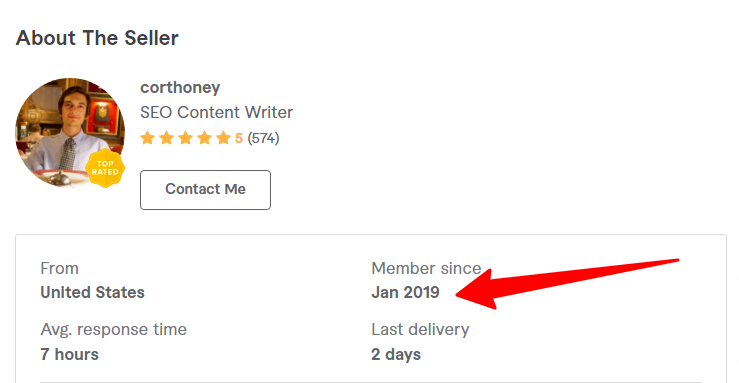
Task: Select the Jan 2019 member date
Action: pyautogui.click(x=405, y=293)
